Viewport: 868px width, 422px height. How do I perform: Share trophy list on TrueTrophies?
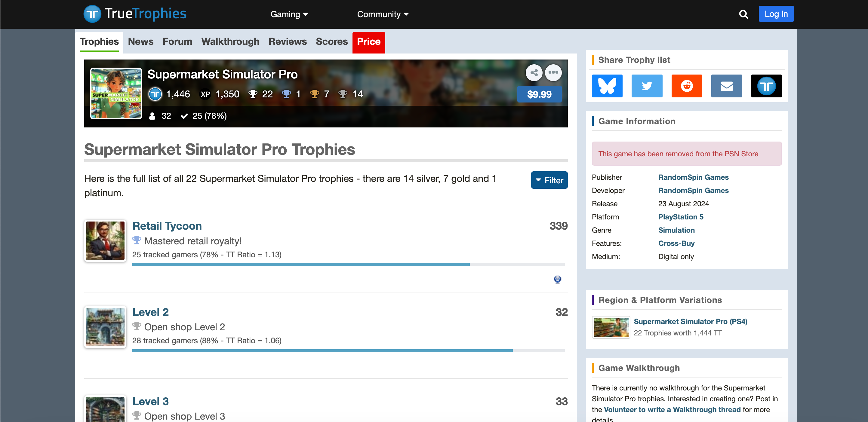click(767, 86)
